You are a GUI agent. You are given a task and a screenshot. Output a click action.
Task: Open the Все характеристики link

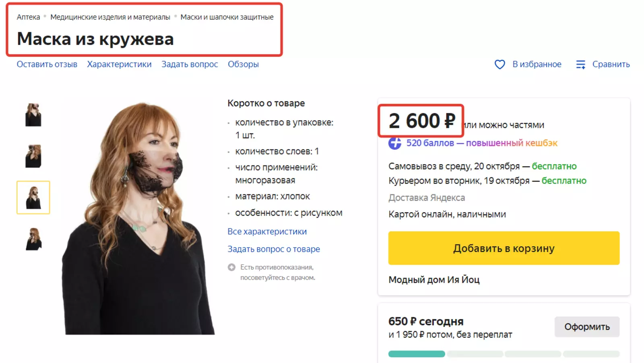pos(267,232)
